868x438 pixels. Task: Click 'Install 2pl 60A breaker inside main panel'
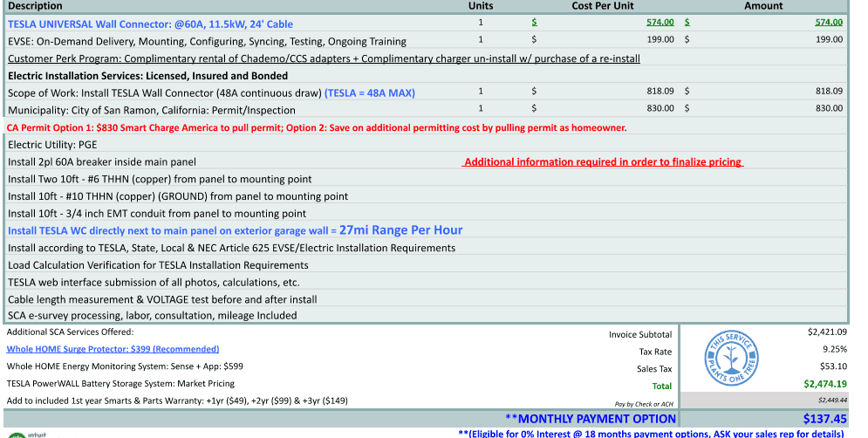pyautogui.click(x=102, y=161)
